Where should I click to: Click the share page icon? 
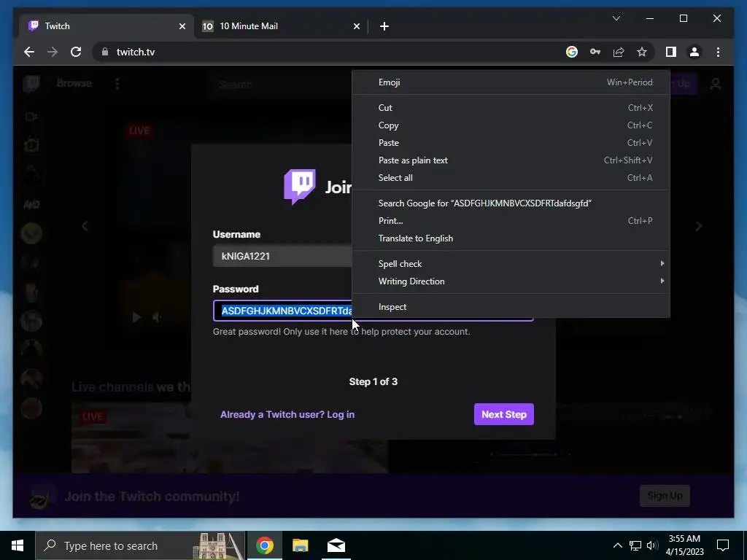[x=619, y=52]
